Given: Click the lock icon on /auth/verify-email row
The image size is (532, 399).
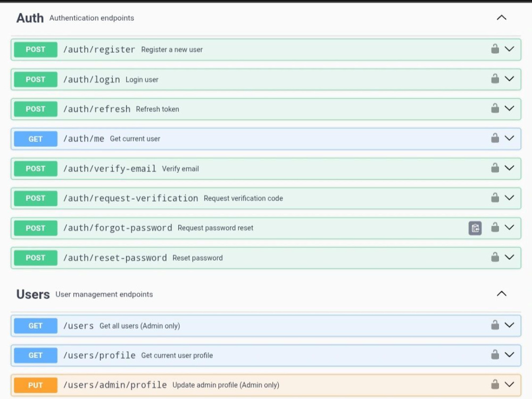Looking at the screenshot, I should 495,168.
